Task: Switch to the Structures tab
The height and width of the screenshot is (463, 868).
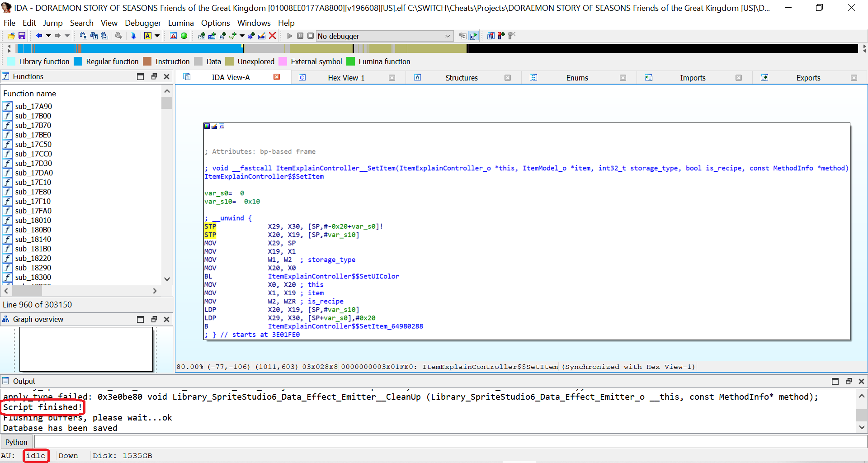Action: coord(462,78)
